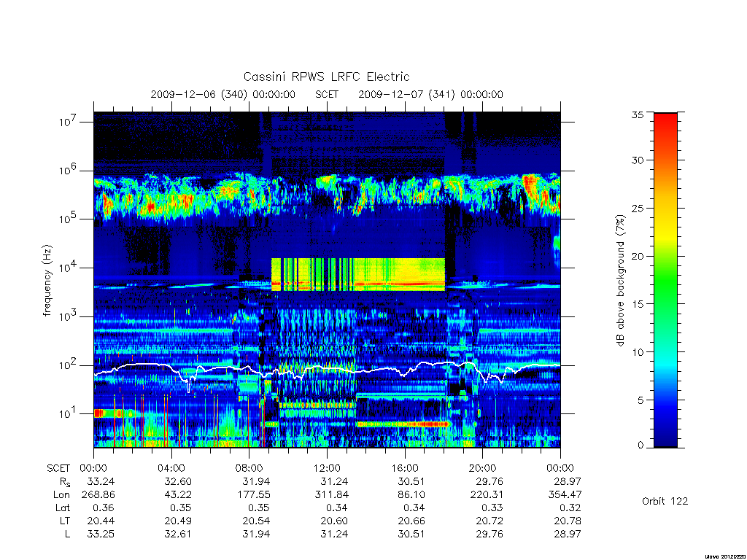Click the 'L' row label
This screenshot has width=747, height=560.
(67, 534)
